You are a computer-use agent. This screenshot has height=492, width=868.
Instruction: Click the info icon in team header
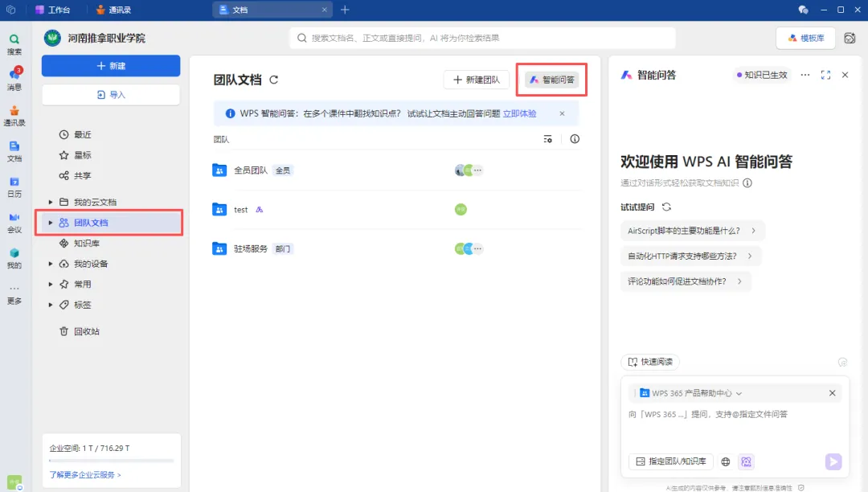[x=575, y=139]
